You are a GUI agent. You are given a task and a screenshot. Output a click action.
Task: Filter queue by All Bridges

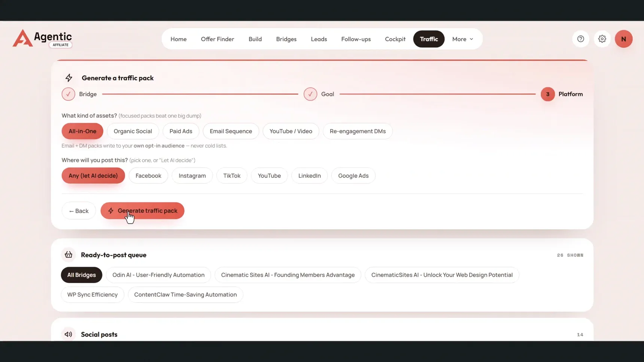82,275
